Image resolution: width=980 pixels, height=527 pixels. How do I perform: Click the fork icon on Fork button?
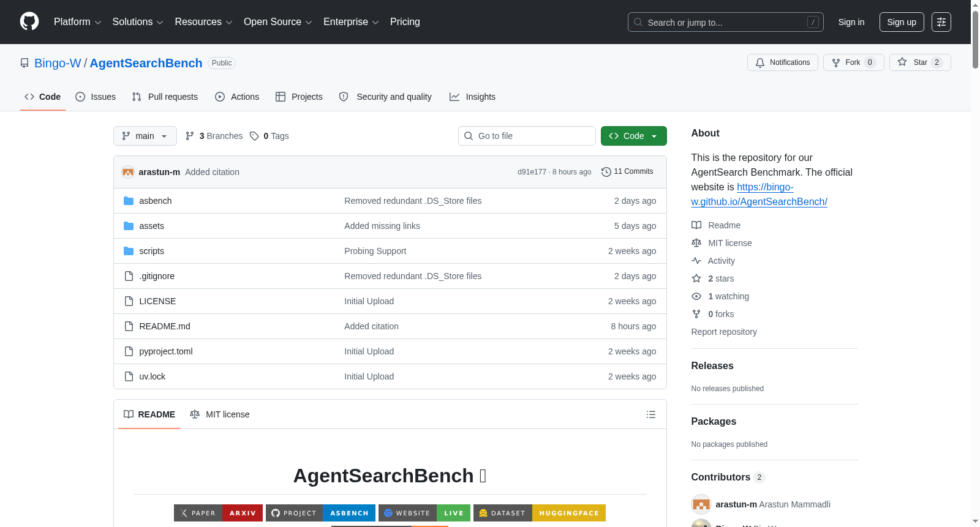point(836,62)
